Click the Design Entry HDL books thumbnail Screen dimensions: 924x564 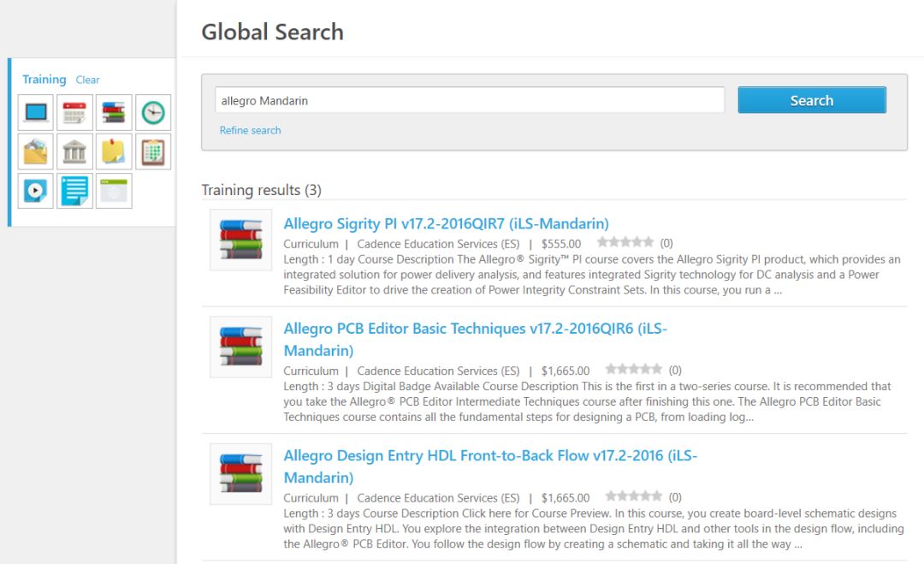tap(241, 474)
